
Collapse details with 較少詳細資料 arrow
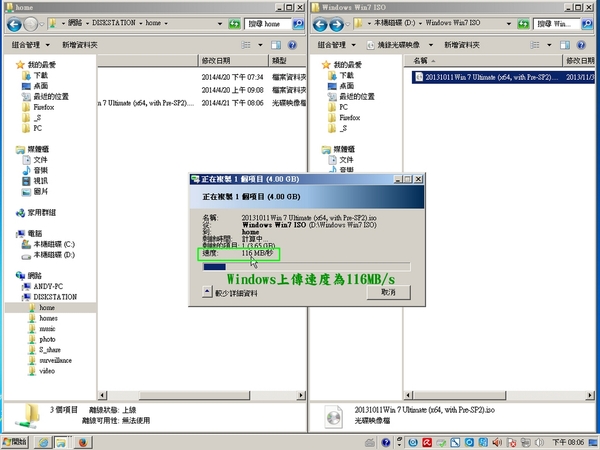click(207, 292)
